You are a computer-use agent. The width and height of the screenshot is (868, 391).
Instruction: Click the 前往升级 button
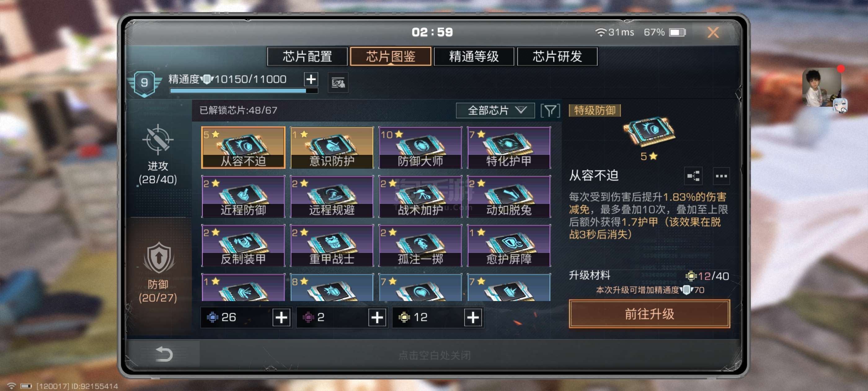pyautogui.click(x=649, y=314)
